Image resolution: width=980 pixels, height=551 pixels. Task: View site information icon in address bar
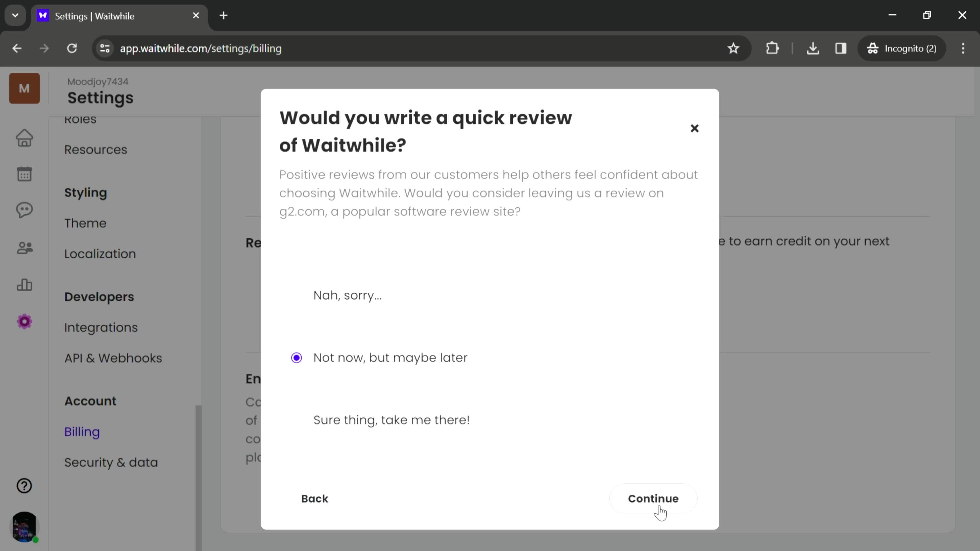tap(105, 48)
